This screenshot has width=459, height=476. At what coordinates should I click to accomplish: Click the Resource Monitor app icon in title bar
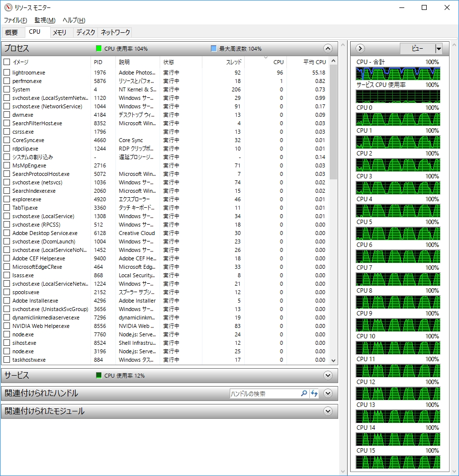[x=8, y=7]
